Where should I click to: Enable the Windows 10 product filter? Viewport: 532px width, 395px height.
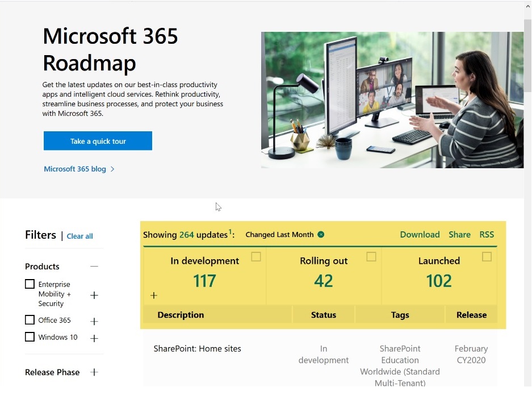pyautogui.click(x=30, y=337)
